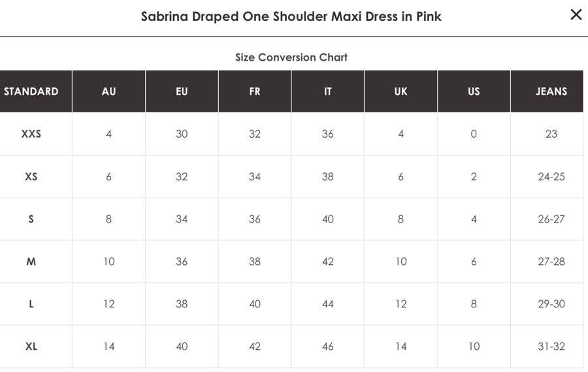Image resolution: width=588 pixels, height=372 pixels.
Task: Select jeans size 24-25 cell
Action: click(551, 176)
